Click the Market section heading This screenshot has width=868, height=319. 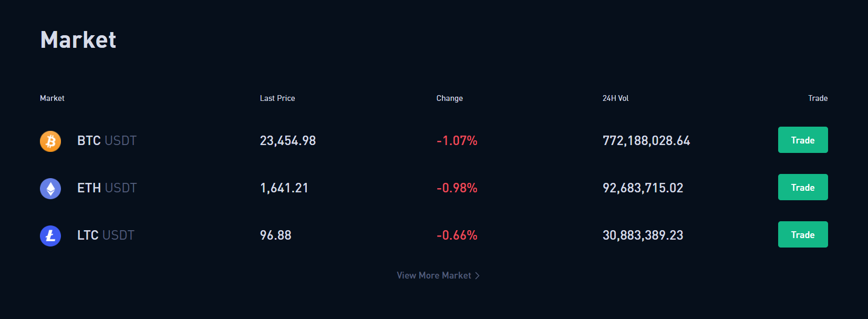coord(78,40)
